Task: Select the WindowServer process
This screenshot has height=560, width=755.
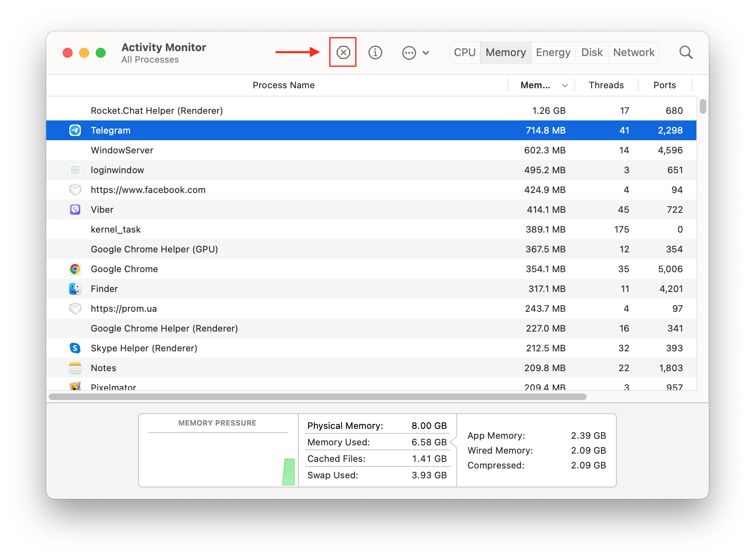Action: coord(122,150)
